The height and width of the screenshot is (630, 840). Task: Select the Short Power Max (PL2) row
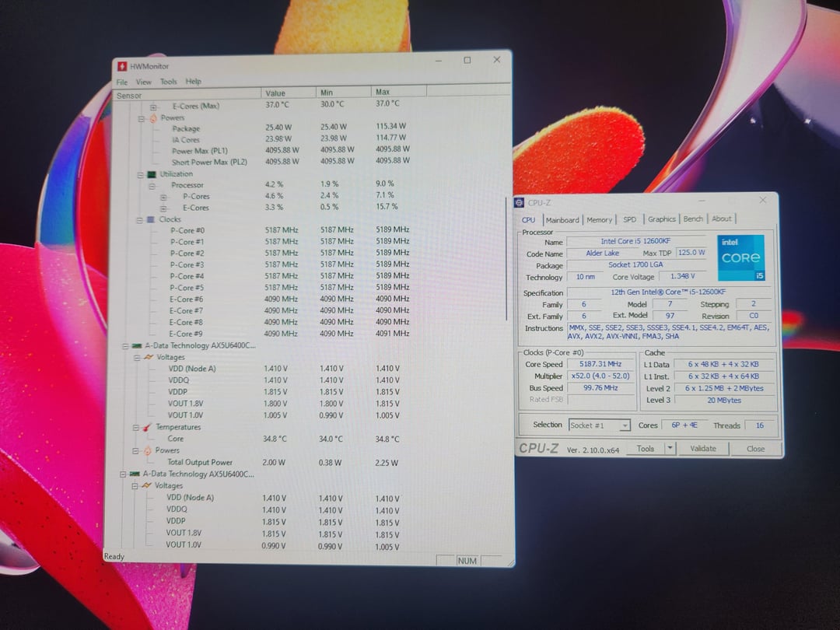point(290,161)
